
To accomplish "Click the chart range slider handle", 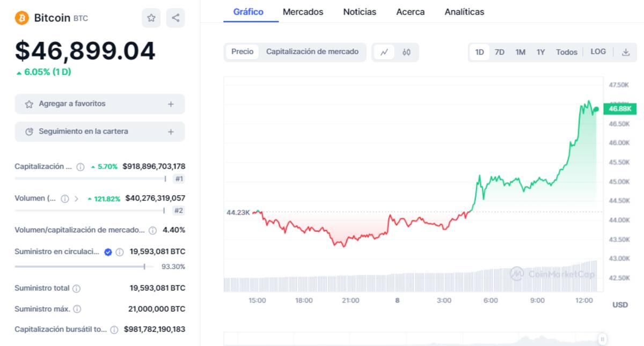I will coord(603,339).
